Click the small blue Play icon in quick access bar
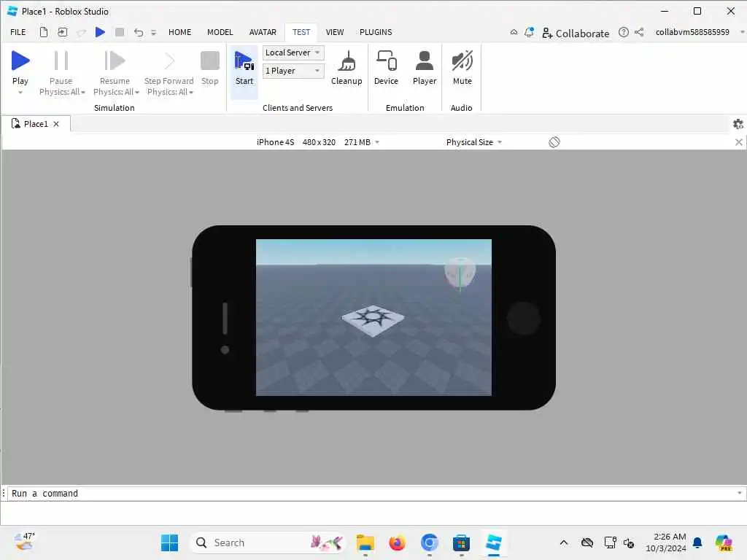This screenshot has width=747, height=560. (x=100, y=32)
